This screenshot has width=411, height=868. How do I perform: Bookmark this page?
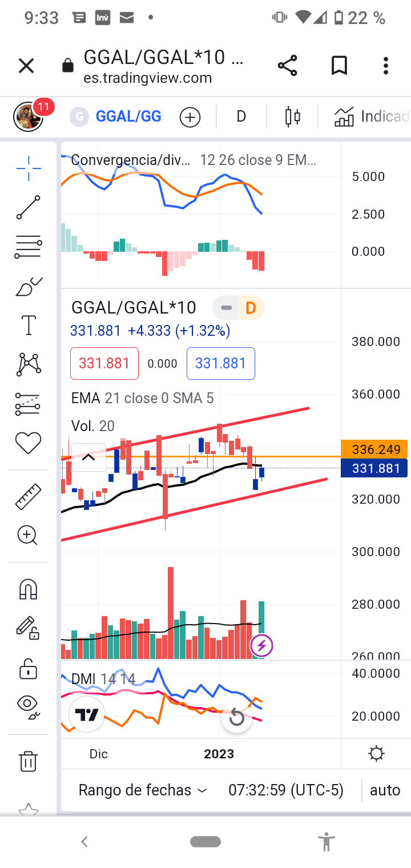339,66
